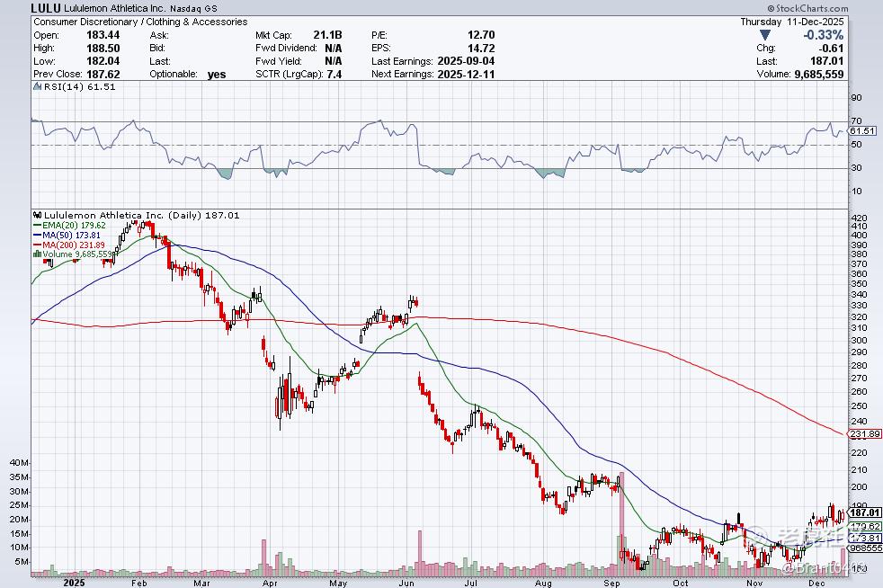Image resolution: width=883 pixels, height=588 pixels.
Task: Click the candlestick icon before the Lululemon Daily legend
Action: (38, 215)
